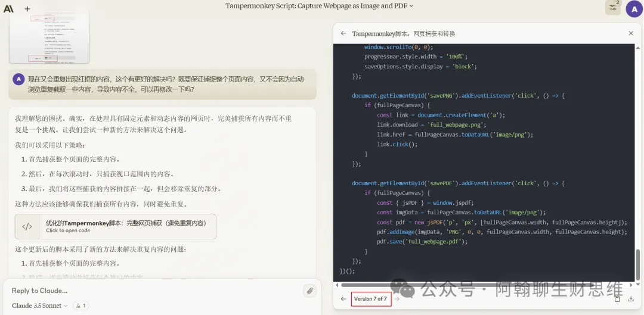
Task: Go to next artifact version
Action: click(397, 298)
